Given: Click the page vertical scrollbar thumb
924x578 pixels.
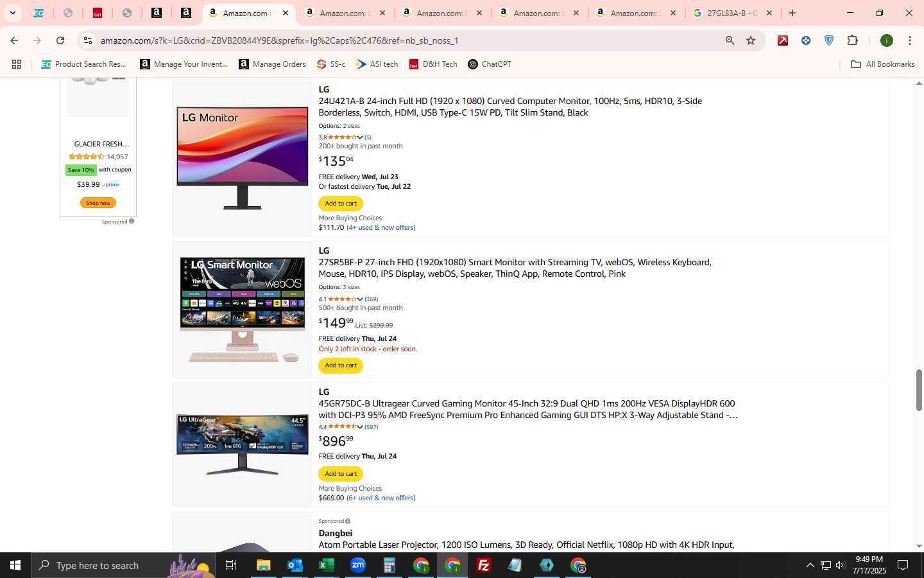Looking at the screenshot, I should pos(919,390).
